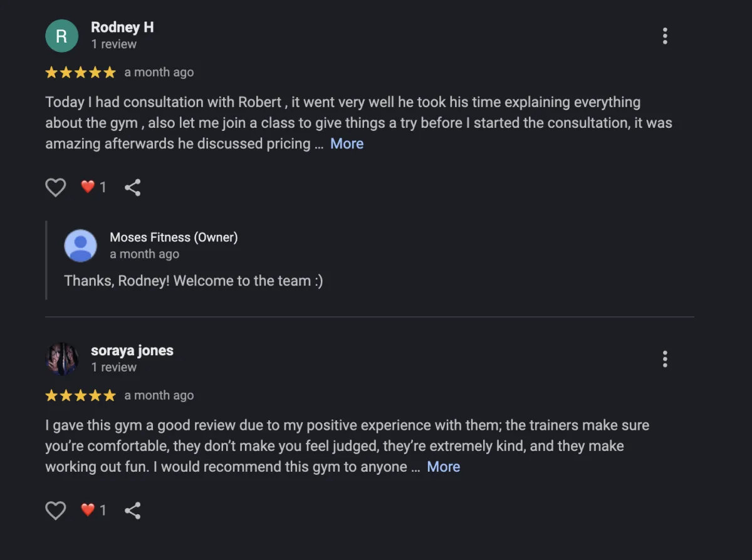752x560 pixels.
Task: Share Rodney H's review
Action: coord(132,187)
